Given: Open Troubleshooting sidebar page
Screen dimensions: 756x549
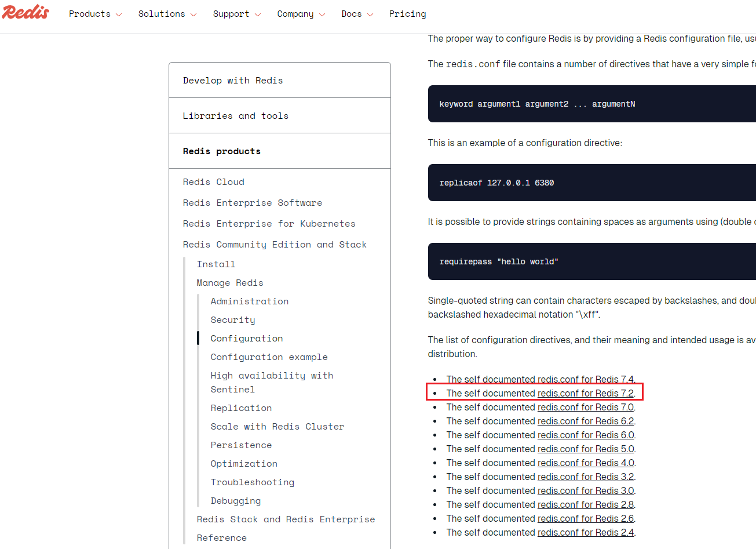Looking at the screenshot, I should [x=253, y=482].
